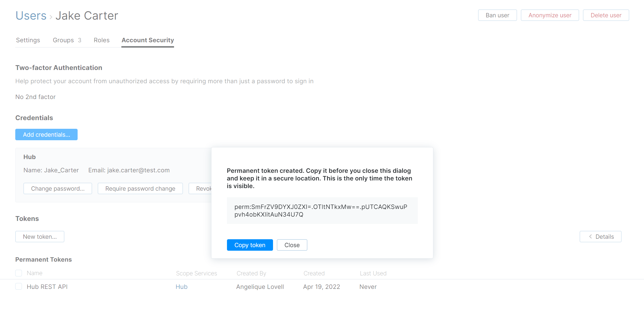The height and width of the screenshot is (310, 644).
Task: Open the Add credentials dialog
Action: [46, 134]
